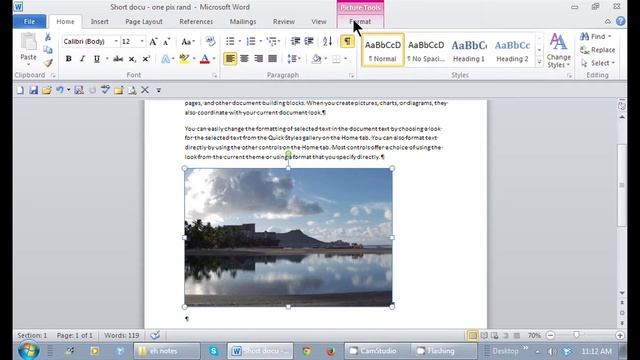Switch to Full Screen Reading view
The image size is (640, 360).
(x=484, y=336)
